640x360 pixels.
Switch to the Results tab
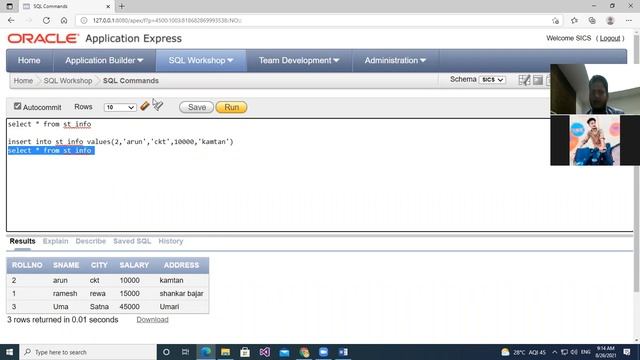pos(22,241)
